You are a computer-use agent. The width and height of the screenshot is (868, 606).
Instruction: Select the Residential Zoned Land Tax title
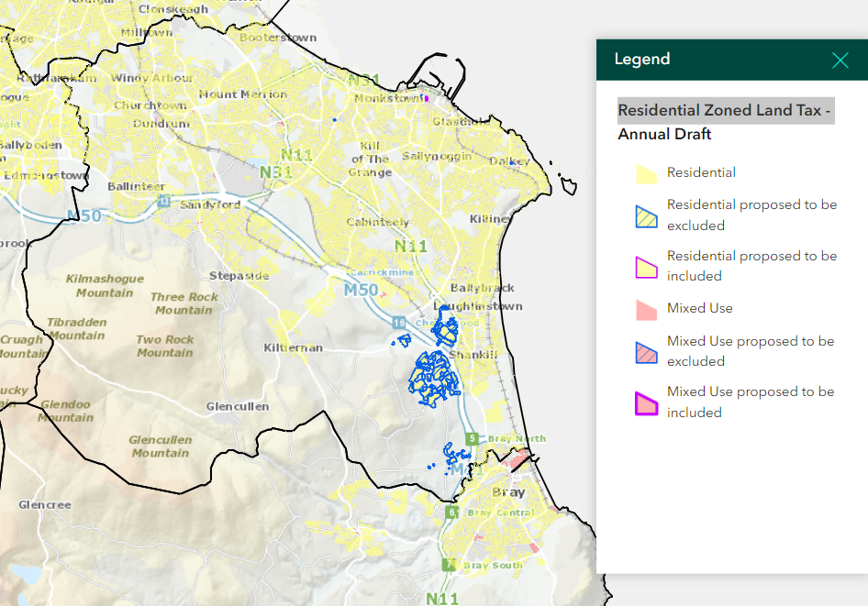pos(725,111)
